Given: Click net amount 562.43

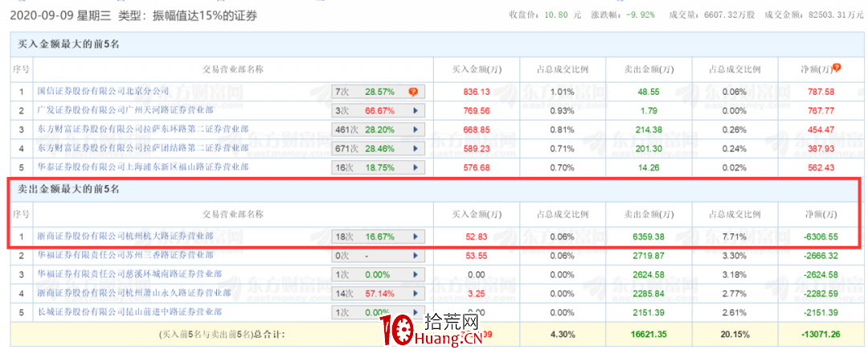Looking at the screenshot, I should point(821,167).
